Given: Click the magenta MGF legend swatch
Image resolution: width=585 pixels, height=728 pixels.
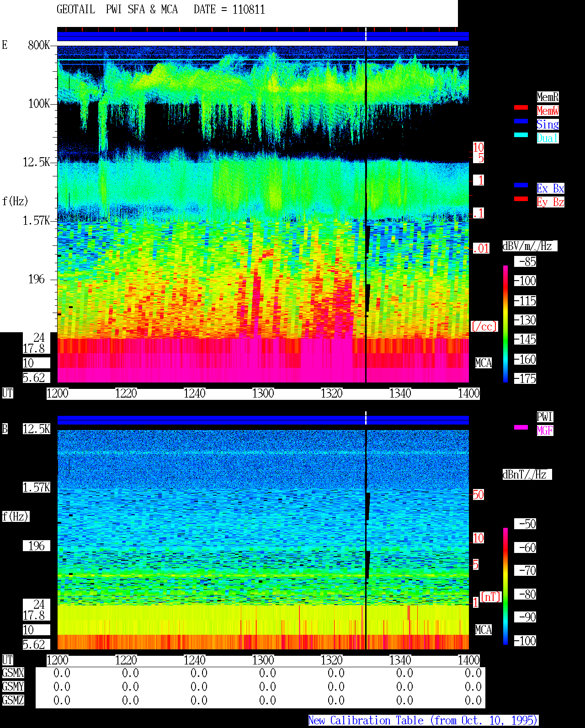Looking at the screenshot, I should (x=521, y=427).
